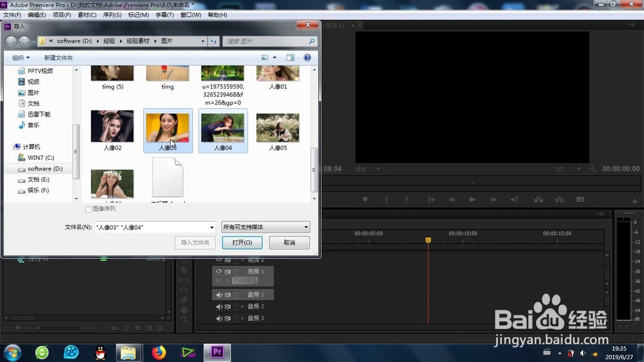This screenshot has width=644, height=362.
Task: Open the 适合 zoom level dropdown
Action: [x=367, y=169]
